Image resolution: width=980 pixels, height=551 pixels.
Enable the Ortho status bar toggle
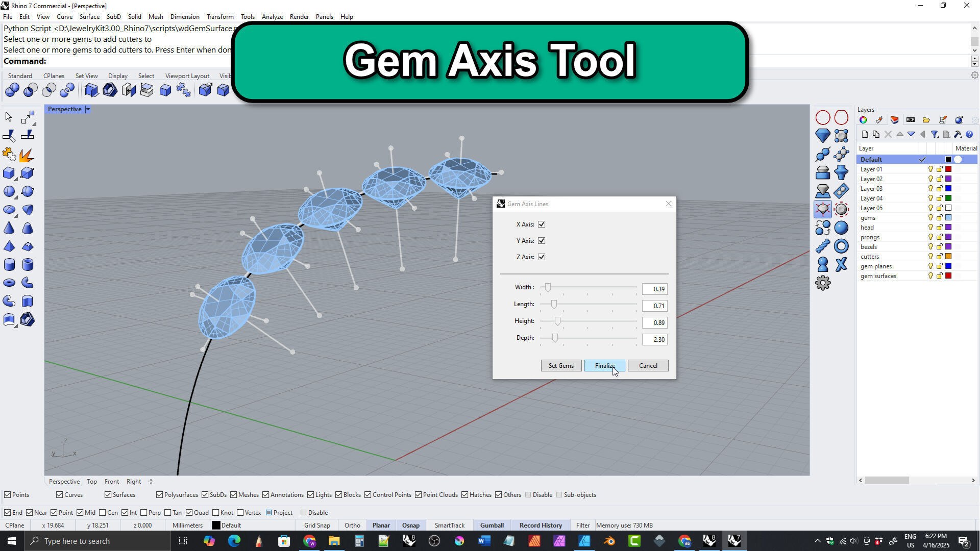tap(352, 525)
